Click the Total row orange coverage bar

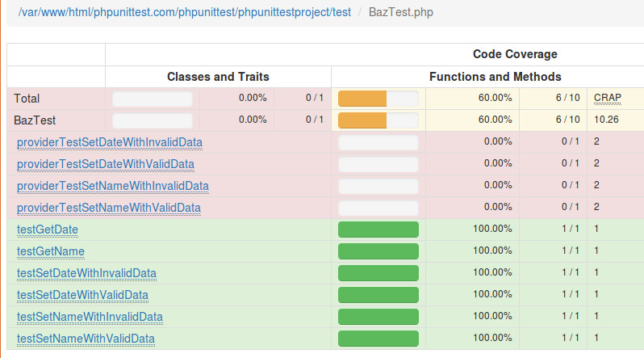click(x=378, y=99)
